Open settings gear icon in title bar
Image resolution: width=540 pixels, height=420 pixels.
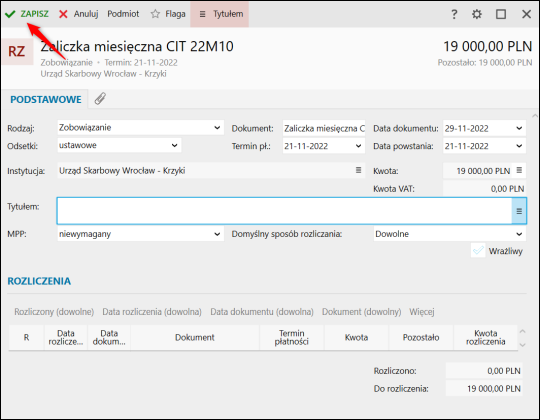click(x=477, y=14)
